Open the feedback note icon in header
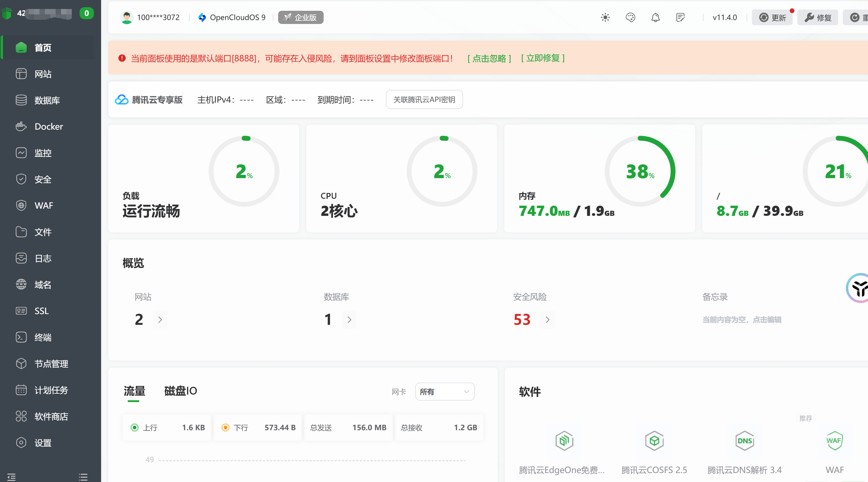 click(x=680, y=18)
